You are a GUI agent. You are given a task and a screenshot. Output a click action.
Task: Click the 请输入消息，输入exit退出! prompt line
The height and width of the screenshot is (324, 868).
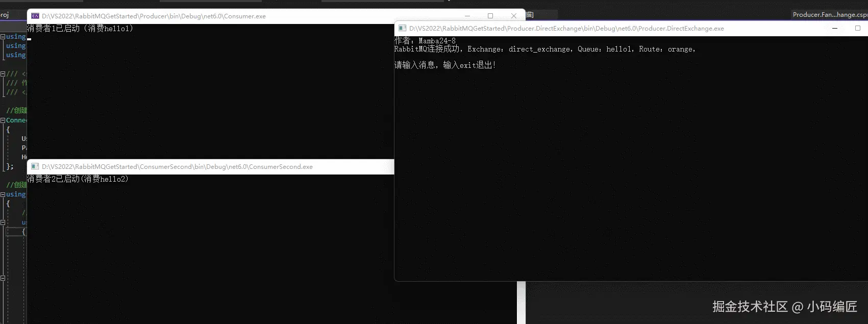pos(445,65)
